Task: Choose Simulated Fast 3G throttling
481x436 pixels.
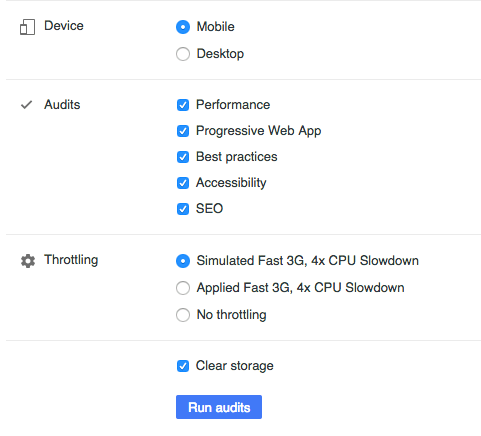Action: tap(183, 261)
